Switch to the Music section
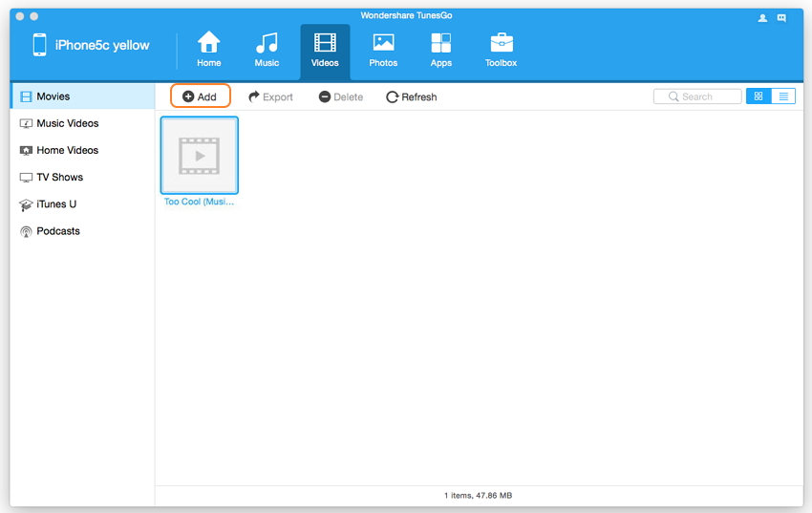Image resolution: width=812 pixels, height=513 pixels. pos(267,50)
